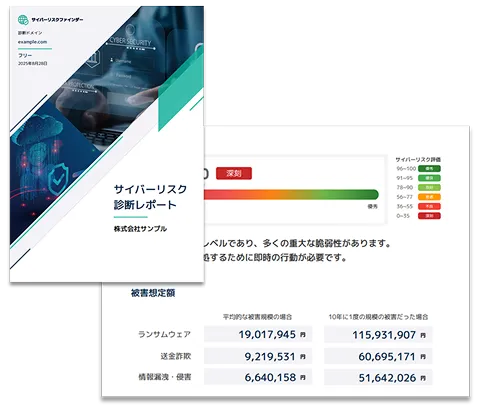Click the orange 56~77 legend swatch
Image resolution: width=478 pixels, height=408 pixels.
point(429,197)
